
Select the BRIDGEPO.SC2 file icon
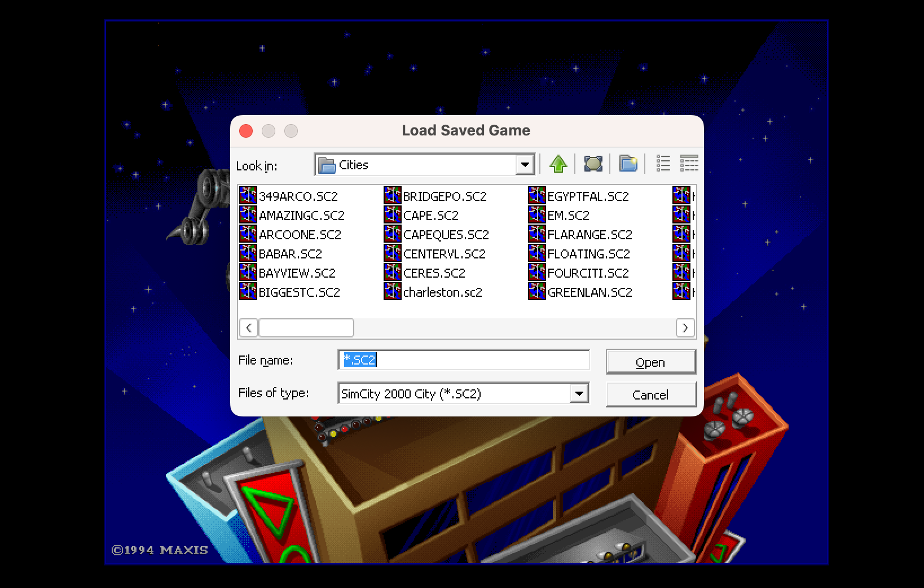coord(393,196)
